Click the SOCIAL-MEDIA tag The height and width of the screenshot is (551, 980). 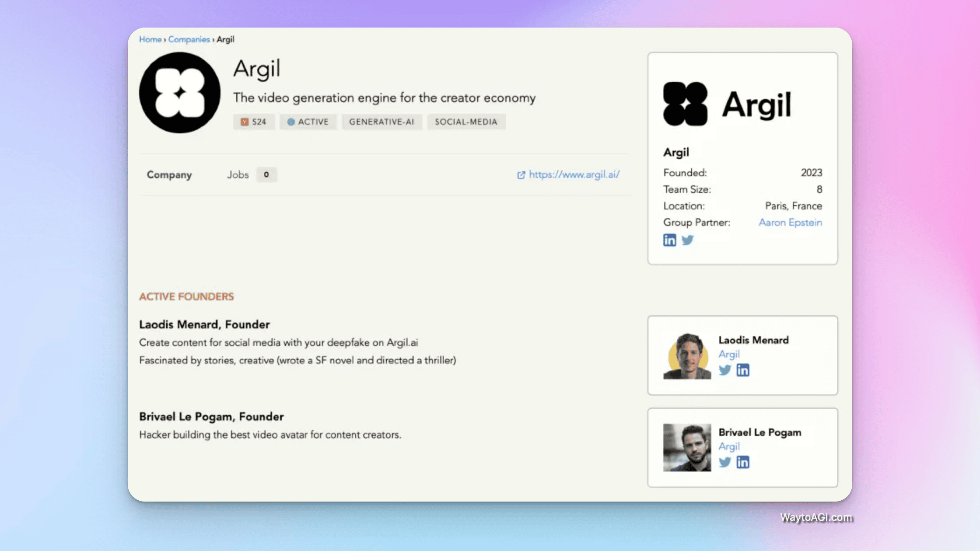466,122
